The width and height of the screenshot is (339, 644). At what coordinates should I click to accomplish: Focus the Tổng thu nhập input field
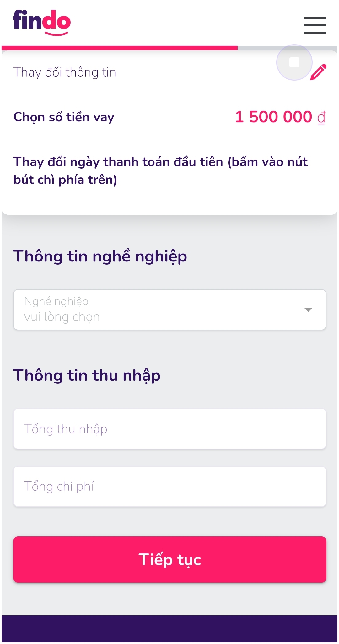click(x=169, y=428)
